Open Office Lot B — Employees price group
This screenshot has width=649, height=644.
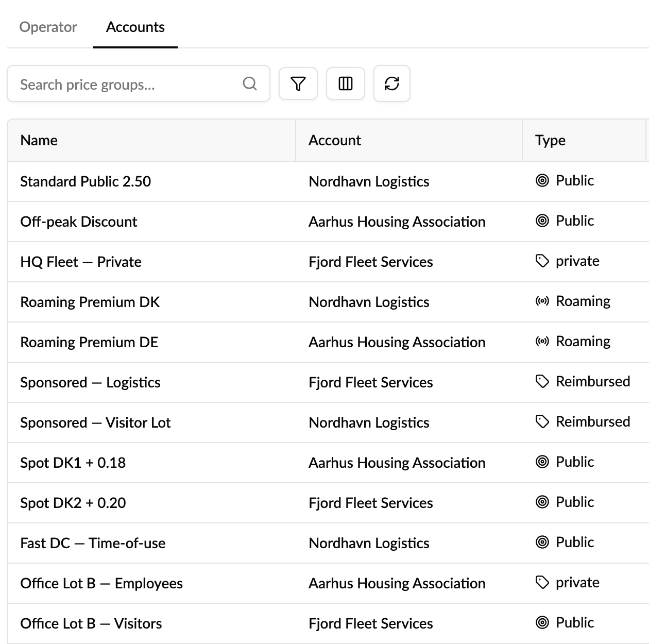[x=101, y=583]
